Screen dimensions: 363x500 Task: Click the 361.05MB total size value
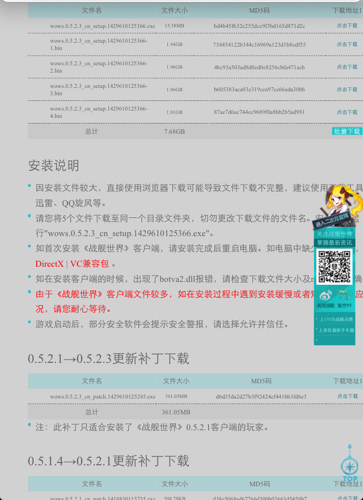pos(176,412)
